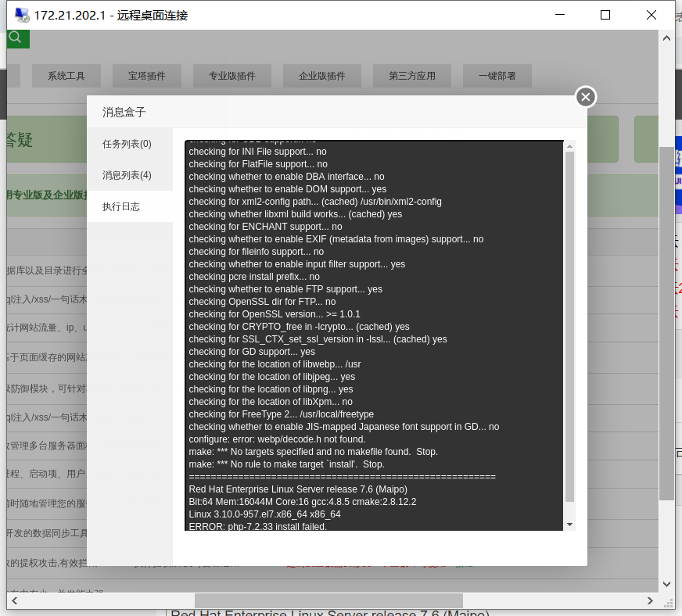Click 'make: *** No targets specified and no makefile found.'
This screenshot has height=616, width=682.
click(x=300, y=452)
